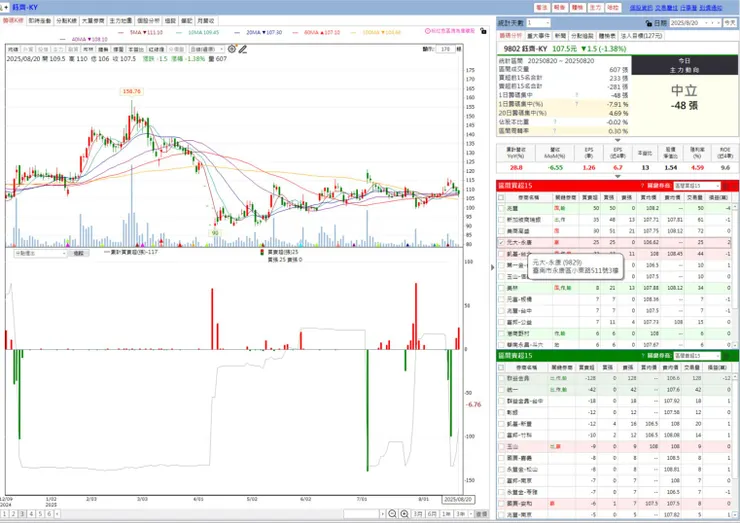Switch to the 個股分析 tab

pyautogui.click(x=149, y=21)
